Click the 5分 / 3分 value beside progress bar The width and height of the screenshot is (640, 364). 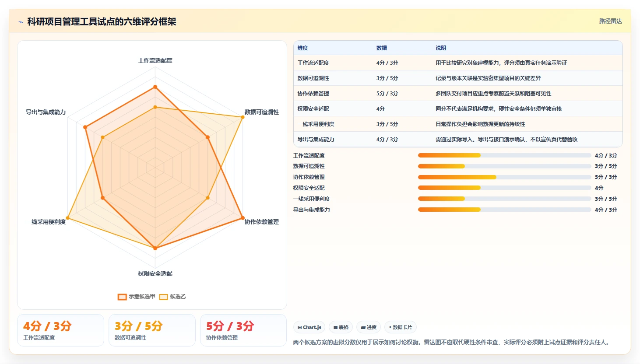tap(606, 177)
